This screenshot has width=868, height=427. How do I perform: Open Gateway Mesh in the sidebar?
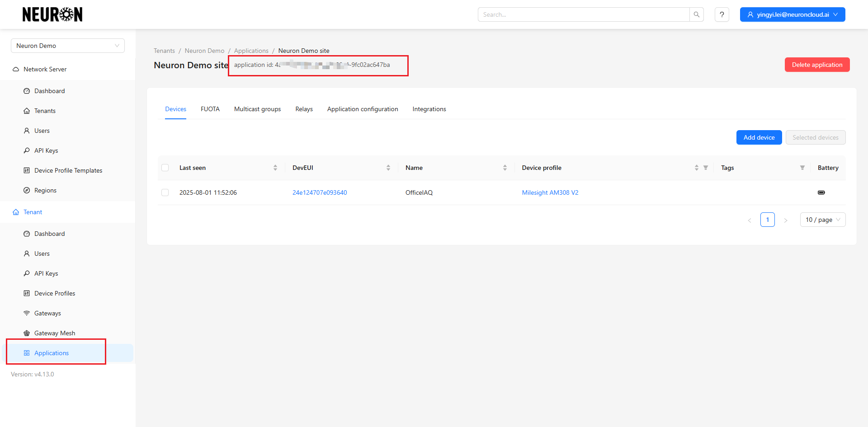pyautogui.click(x=55, y=333)
